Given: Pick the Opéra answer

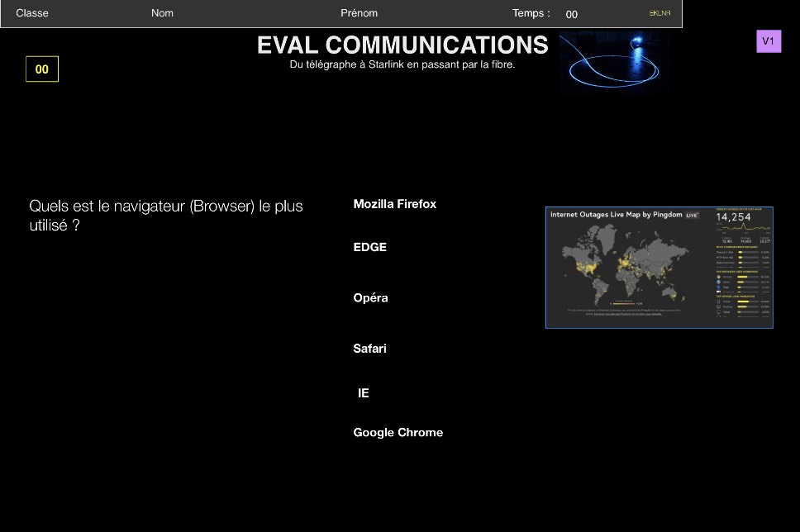Looking at the screenshot, I should pyautogui.click(x=370, y=297).
